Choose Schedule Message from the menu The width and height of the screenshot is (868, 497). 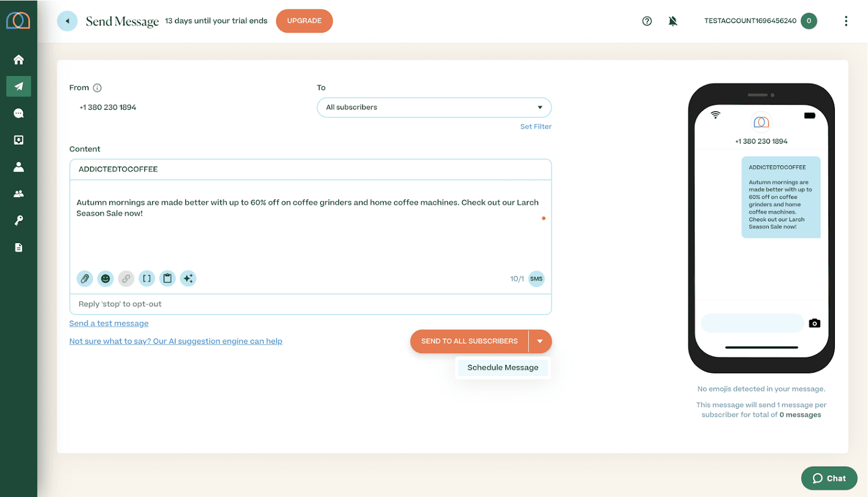pyautogui.click(x=503, y=367)
